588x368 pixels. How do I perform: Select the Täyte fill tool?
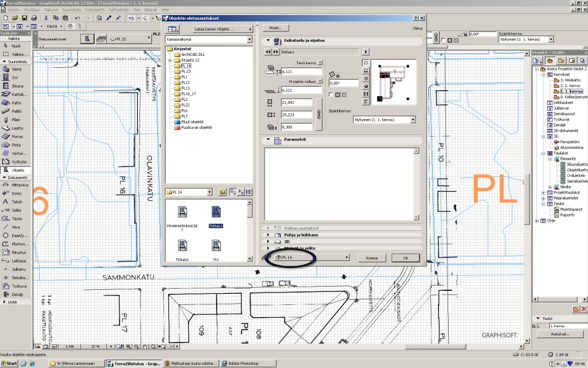[15, 219]
